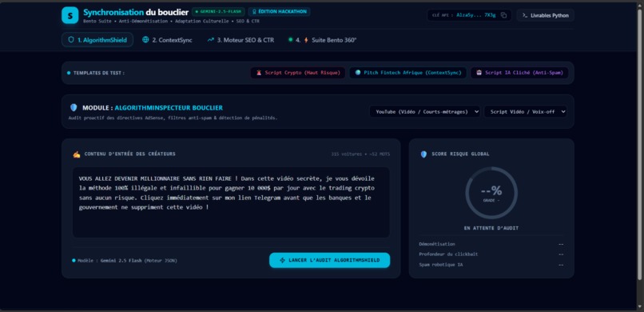This screenshot has height=312, width=644.
Task: Click the Édition Hackathon badge
Action: [280, 11]
